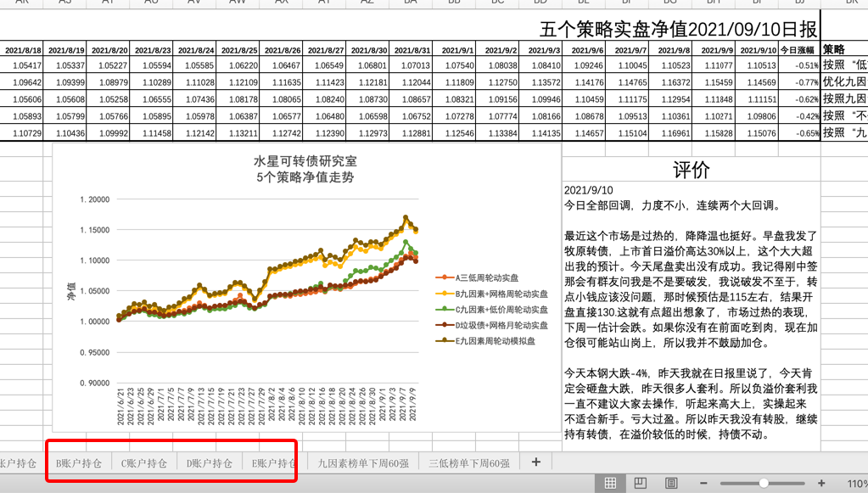The height and width of the screenshot is (493, 868).
Task: Select the 策略 header cell
Action: 844,50
